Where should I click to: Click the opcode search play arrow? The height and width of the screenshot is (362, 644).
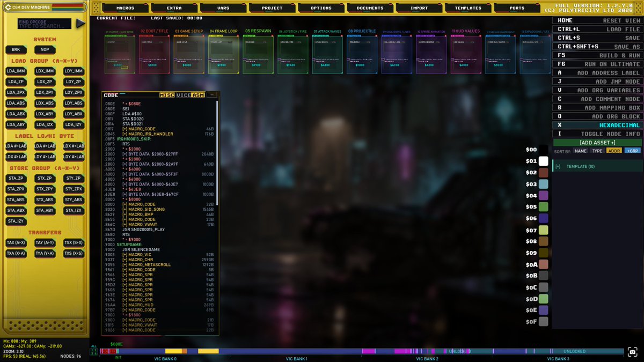pos(80,23)
